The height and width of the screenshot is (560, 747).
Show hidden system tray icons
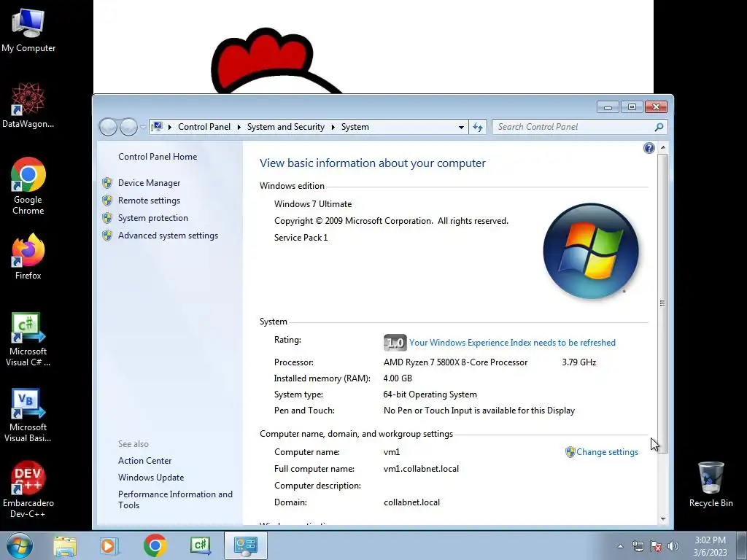(x=620, y=546)
